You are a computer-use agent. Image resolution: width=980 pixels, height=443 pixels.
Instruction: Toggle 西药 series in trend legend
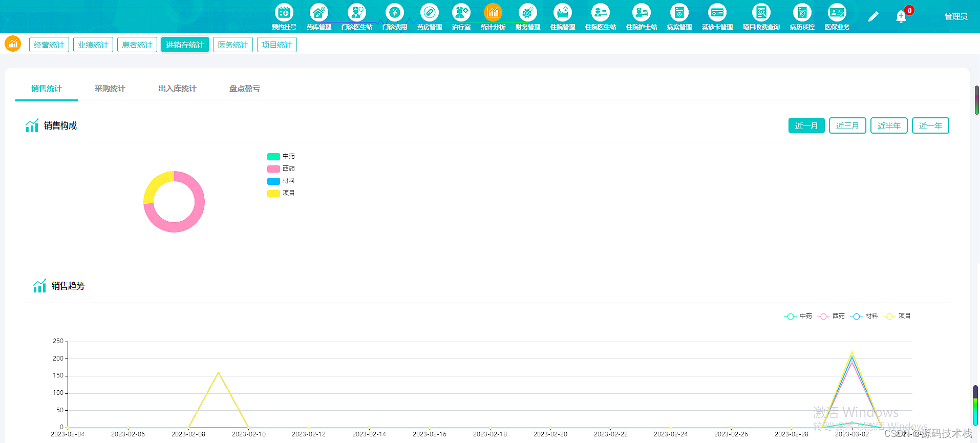(831, 316)
